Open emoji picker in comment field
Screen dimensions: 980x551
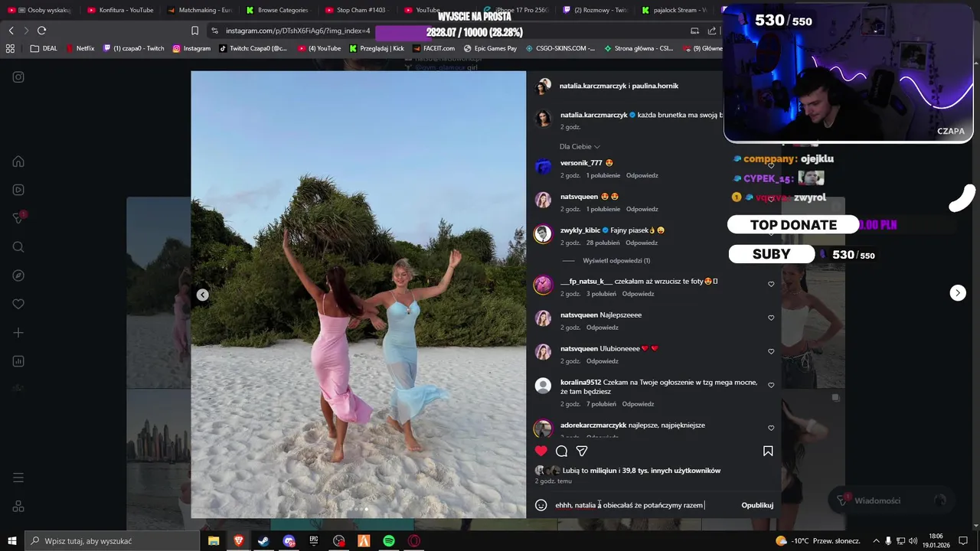tap(541, 505)
